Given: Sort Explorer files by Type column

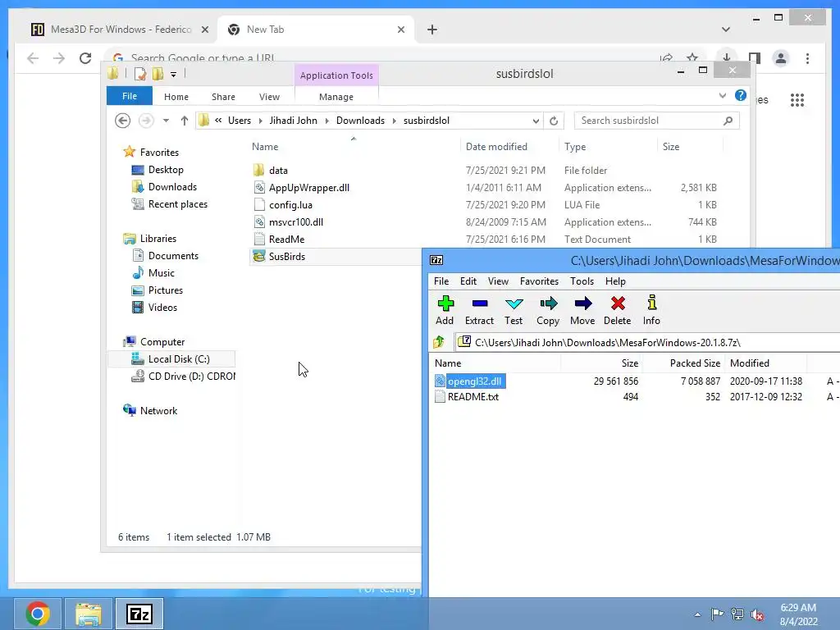Looking at the screenshot, I should pyautogui.click(x=575, y=147).
